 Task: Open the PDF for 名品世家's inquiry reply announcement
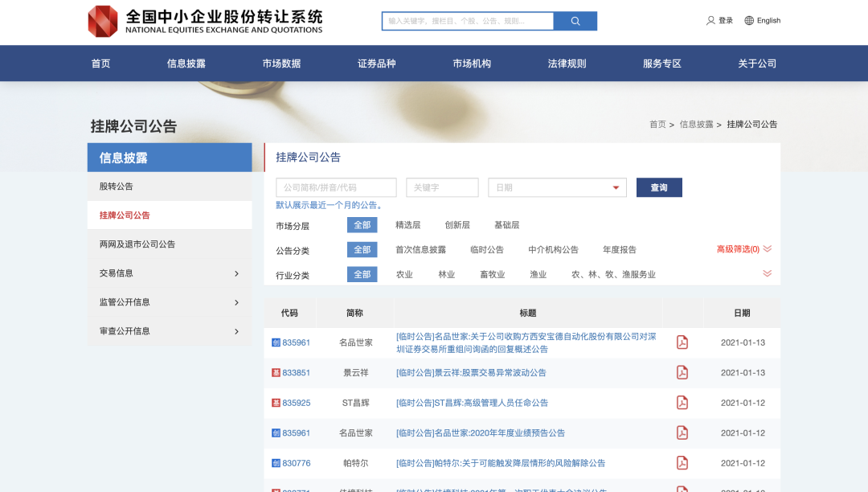pyautogui.click(x=682, y=341)
